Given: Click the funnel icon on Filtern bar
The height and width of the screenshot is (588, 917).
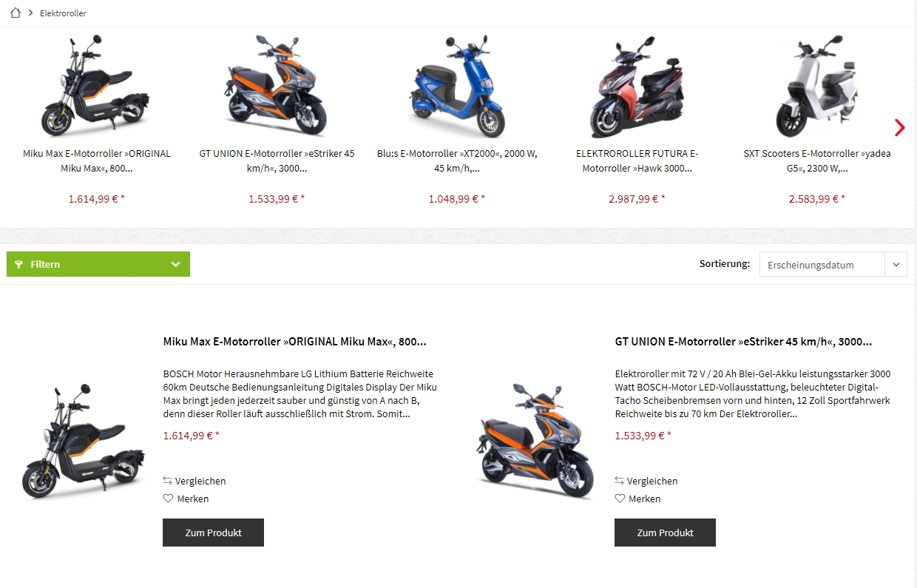Looking at the screenshot, I should [19, 264].
